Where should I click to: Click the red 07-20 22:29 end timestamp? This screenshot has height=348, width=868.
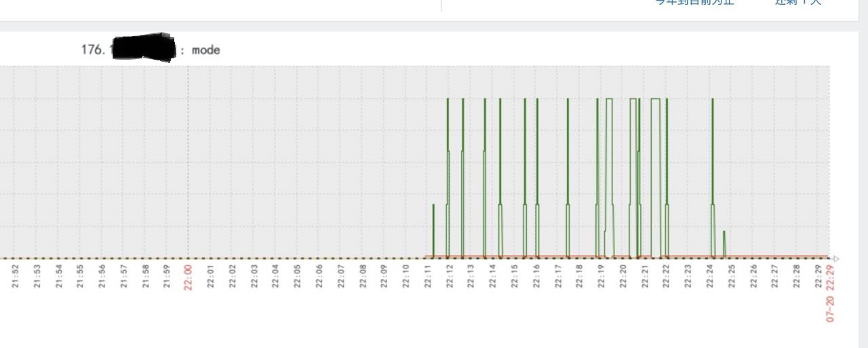pos(829,293)
